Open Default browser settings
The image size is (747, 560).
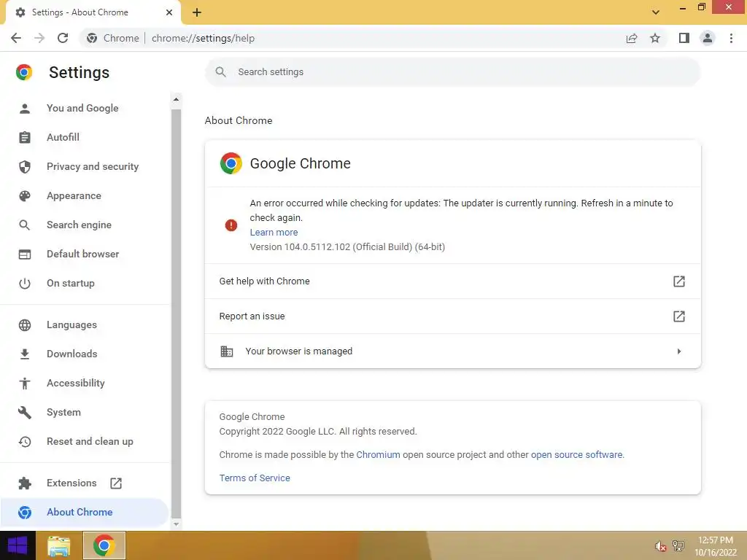[83, 254]
